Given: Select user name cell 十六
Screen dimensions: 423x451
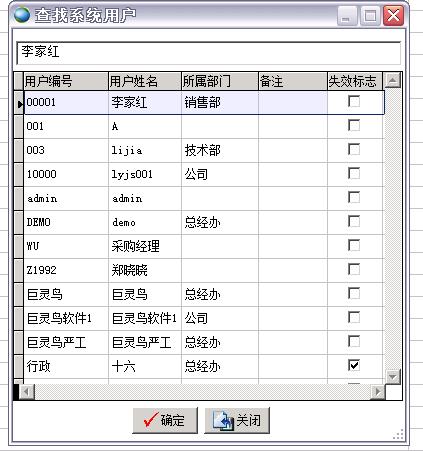Looking at the screenshot, I should (x=145, y=366).
